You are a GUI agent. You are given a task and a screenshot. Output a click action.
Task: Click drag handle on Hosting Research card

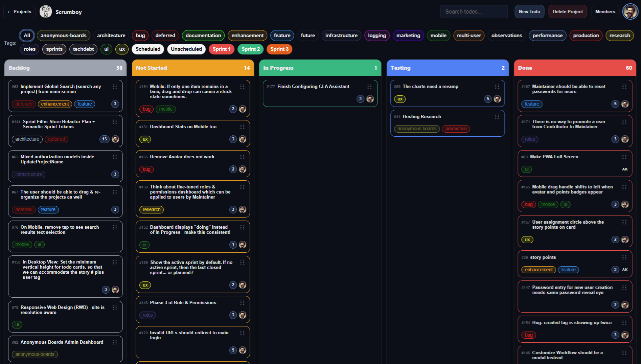[x=497, y=117]
